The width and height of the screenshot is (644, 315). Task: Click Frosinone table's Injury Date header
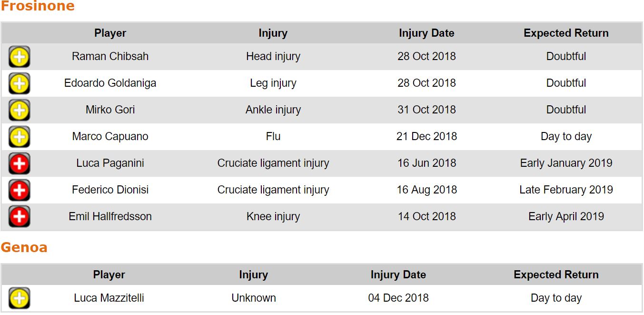pyautogui.click(x=426, y=33)
